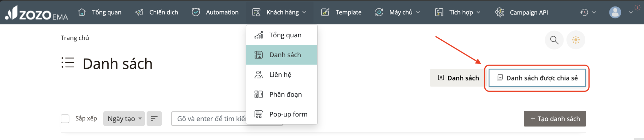Viewport: 644px width, 140px height.
Task: Follow the Trang chủ breadcrumb link
Action: [75, 38]
